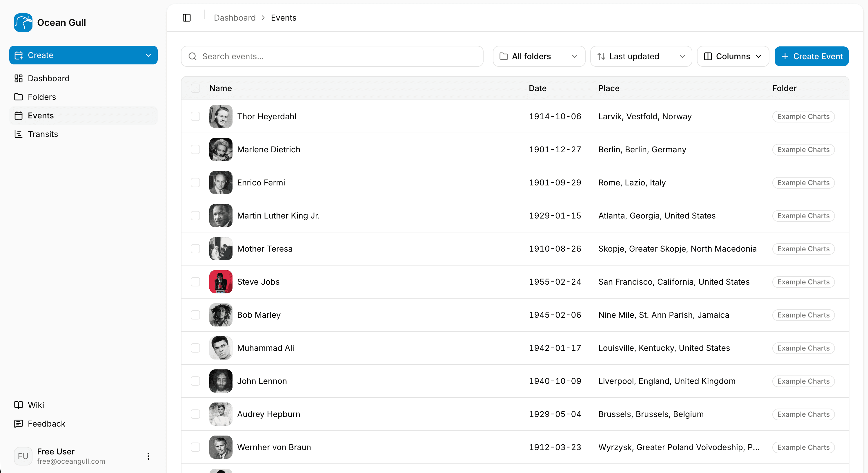Viewport: 868px width, 473px height.
Task: Open John Lennon's portrait thumbnail
Action: pyautogui.click(x=221, y=381)
